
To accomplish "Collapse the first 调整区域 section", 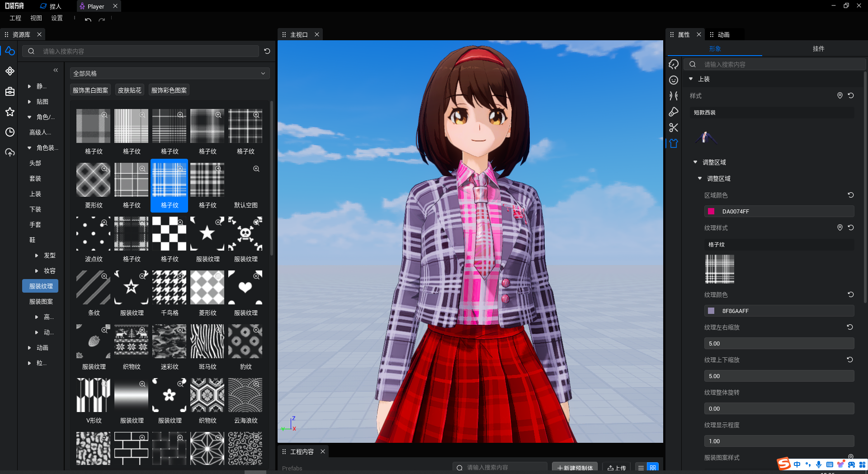I will (x=695, y=162).
